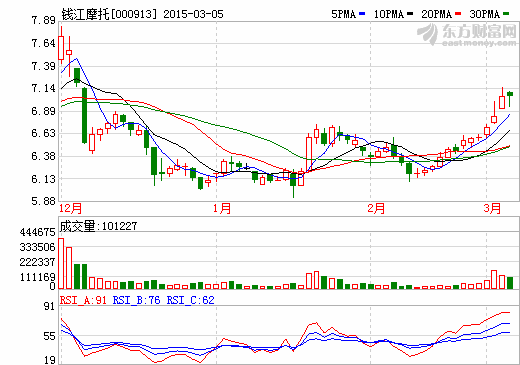Click the black 10PMA legend marker
Screen dimensions: 520x365
[410, 14]
